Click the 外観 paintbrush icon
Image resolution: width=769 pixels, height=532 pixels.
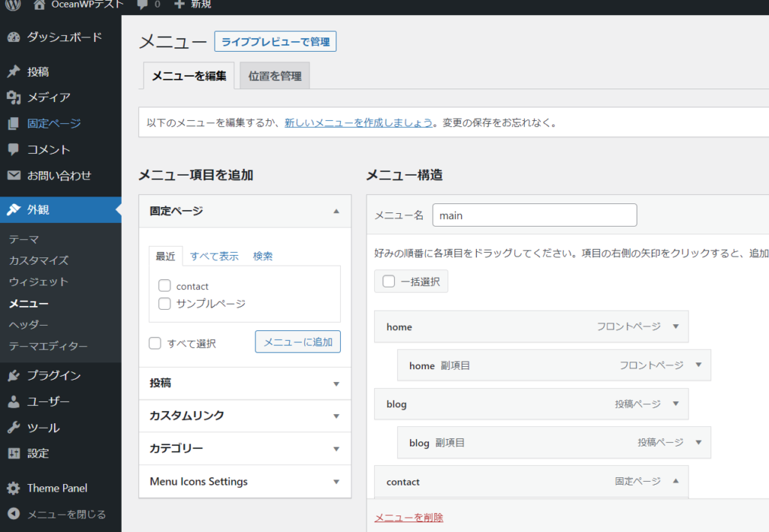pyautogui.click(x=14, y=209)
